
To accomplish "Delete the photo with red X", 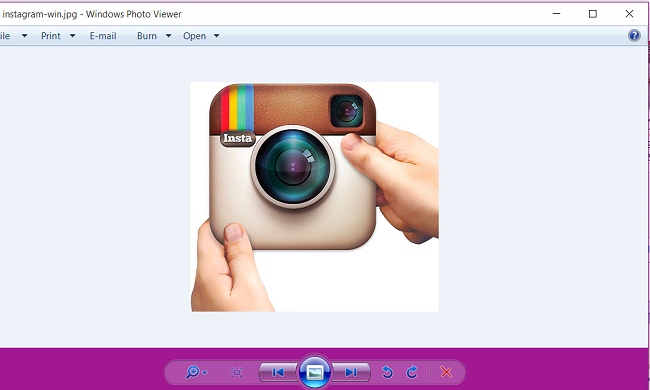I will click(446, 372).
